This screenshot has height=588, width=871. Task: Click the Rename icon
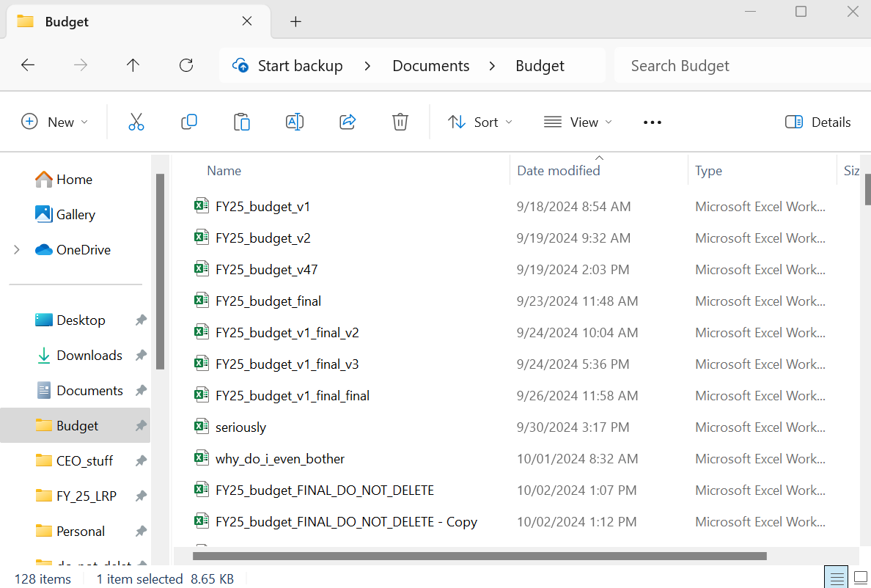(x=295, y=122)
